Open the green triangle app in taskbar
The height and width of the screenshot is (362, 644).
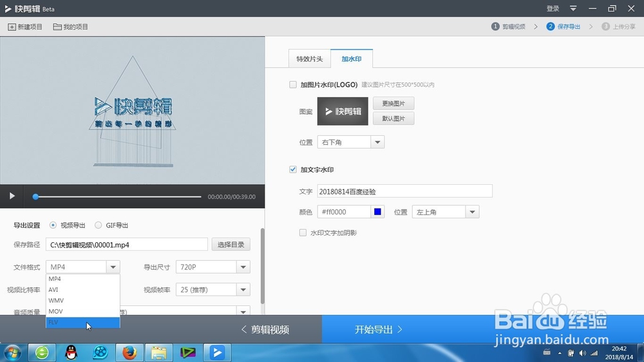(187, 352)
